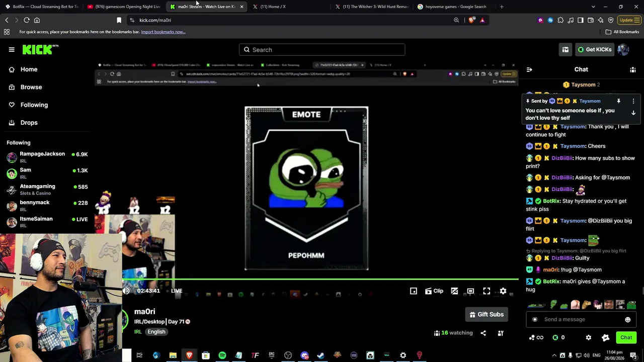Open the Brave Shields icon
The width and height of the screenshot is (644, 362).
[471, 20]
